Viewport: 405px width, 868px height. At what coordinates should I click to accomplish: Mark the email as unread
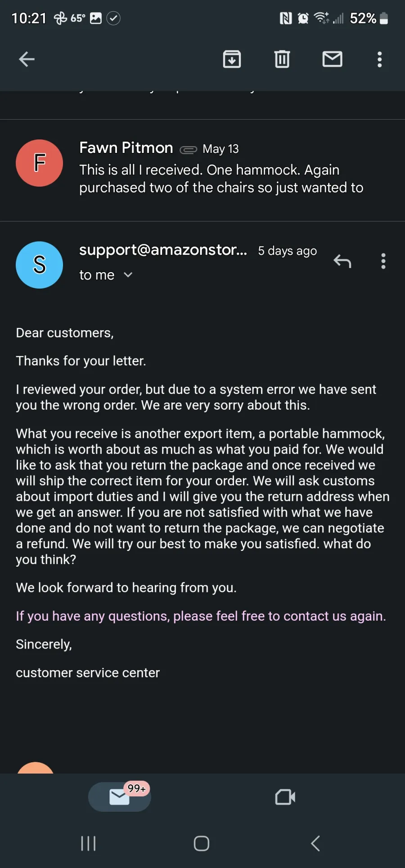pos(333,59)
